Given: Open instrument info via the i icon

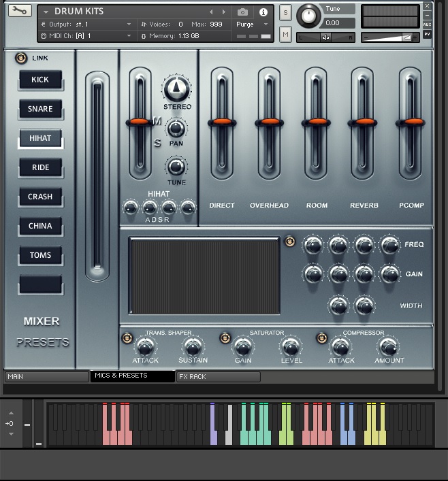Looking at the screenshot, I should click(x=263, y=12).
